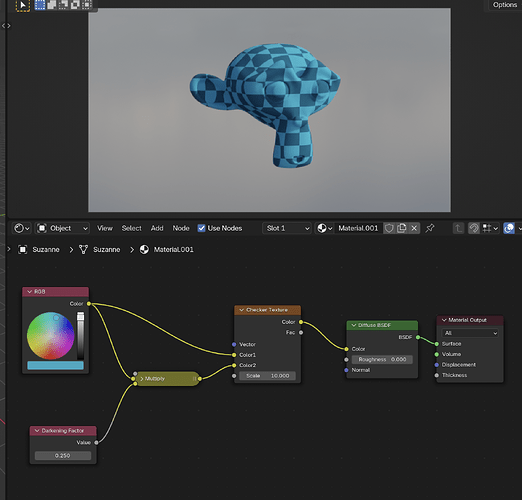Select the Tweak cursor tool icon
The width and height of the screenshot is (522, 500).
pyautogui.click(x=23, y=5)
